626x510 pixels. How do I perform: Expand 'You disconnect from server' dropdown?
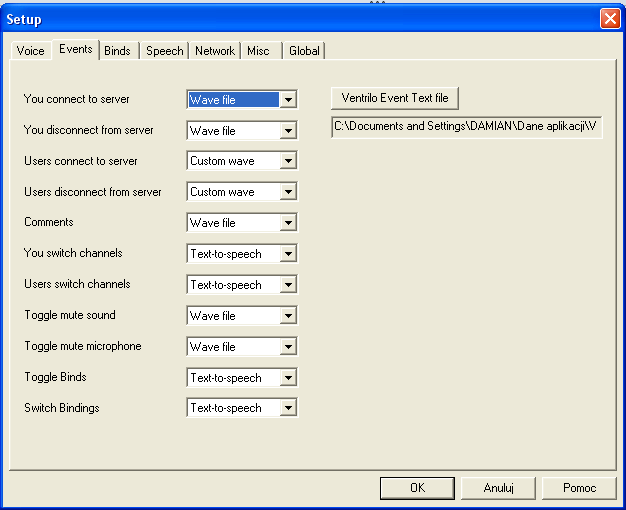(242, 131)
